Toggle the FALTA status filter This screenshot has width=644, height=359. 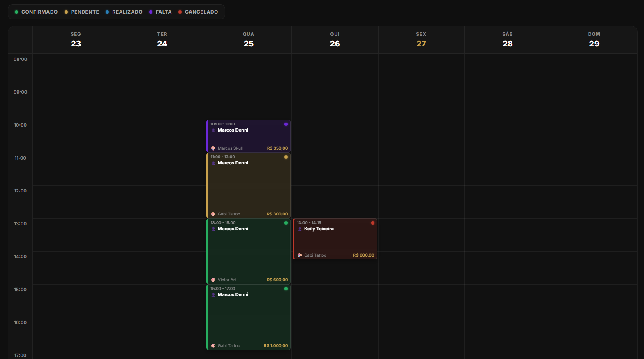[x=160, y=12]
